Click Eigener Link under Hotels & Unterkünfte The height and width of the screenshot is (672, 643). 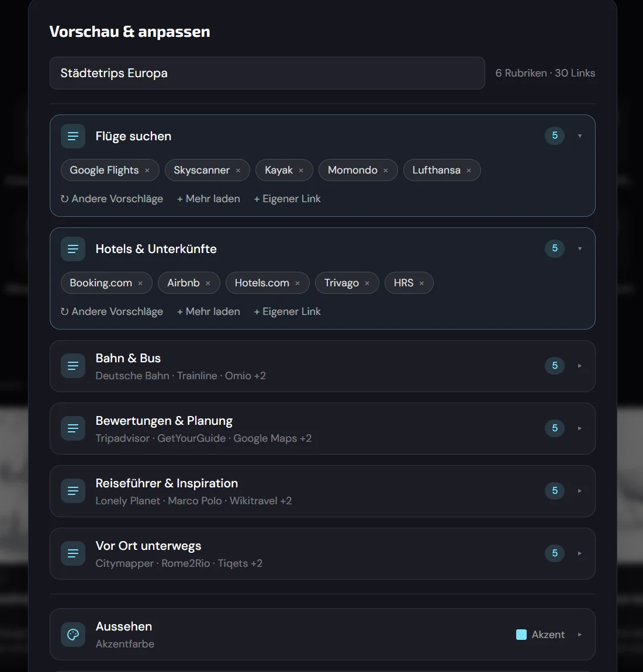coord(287,311)
